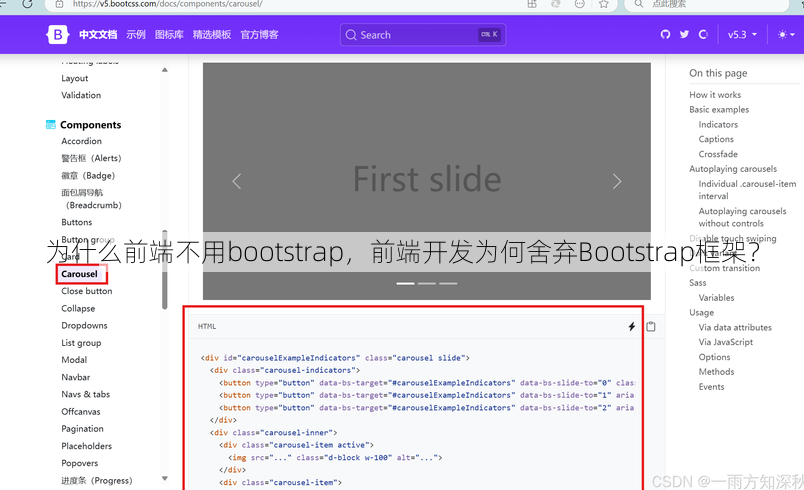The width and height of the screenshot is (804, 490).
Task: Open 官方博客 nav item
Action: click(259, 35)
